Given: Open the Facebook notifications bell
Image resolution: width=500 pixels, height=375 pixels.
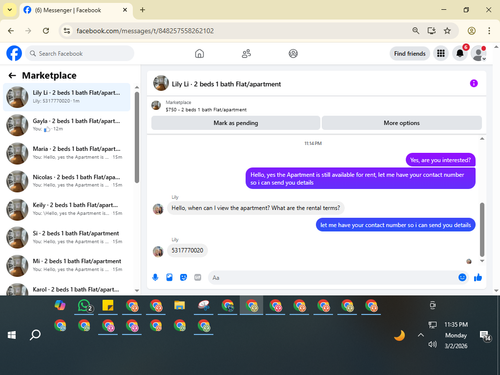Looking at the screenshot, I should pos(460,53).
